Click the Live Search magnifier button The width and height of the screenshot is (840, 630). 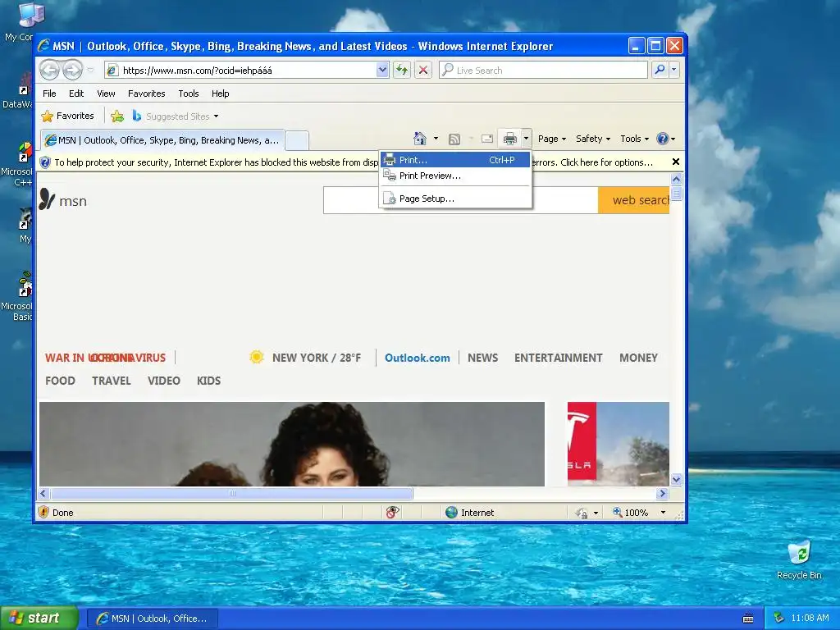[660, 70]
